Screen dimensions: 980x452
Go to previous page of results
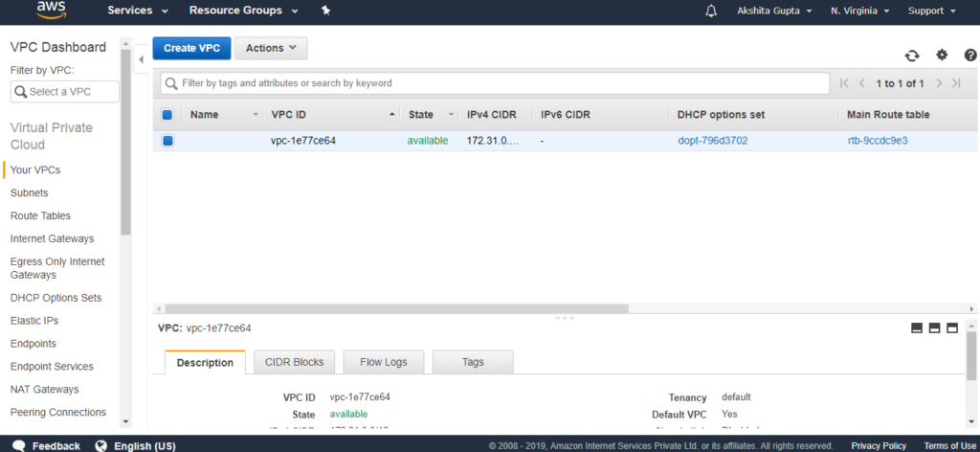click(862, 83)
